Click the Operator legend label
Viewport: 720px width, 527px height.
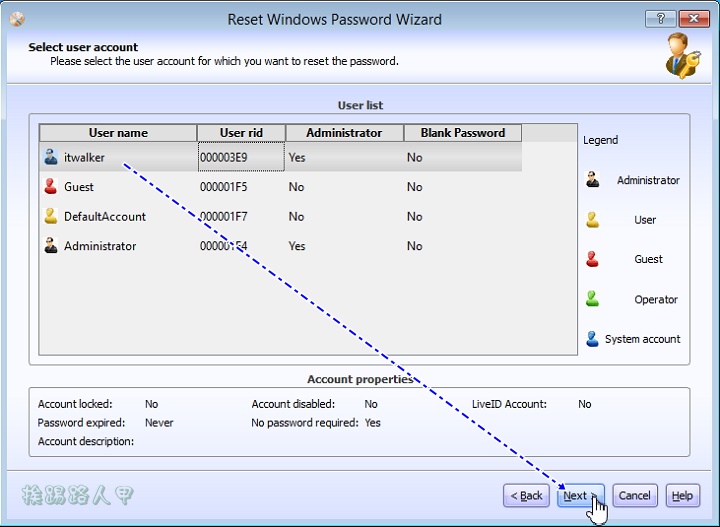[656, 299]
